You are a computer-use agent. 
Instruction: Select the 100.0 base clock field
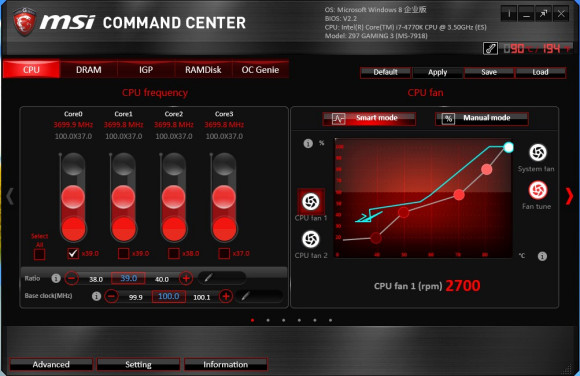point(169,296)
